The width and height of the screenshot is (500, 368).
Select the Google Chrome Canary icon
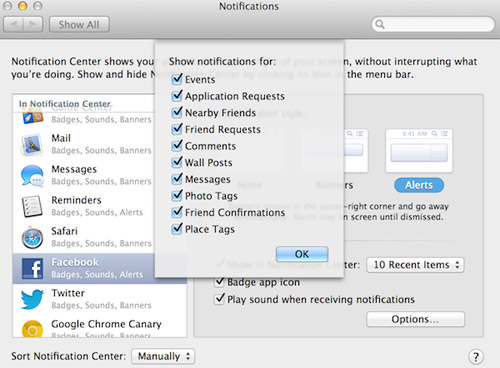(x=32, y=329)
